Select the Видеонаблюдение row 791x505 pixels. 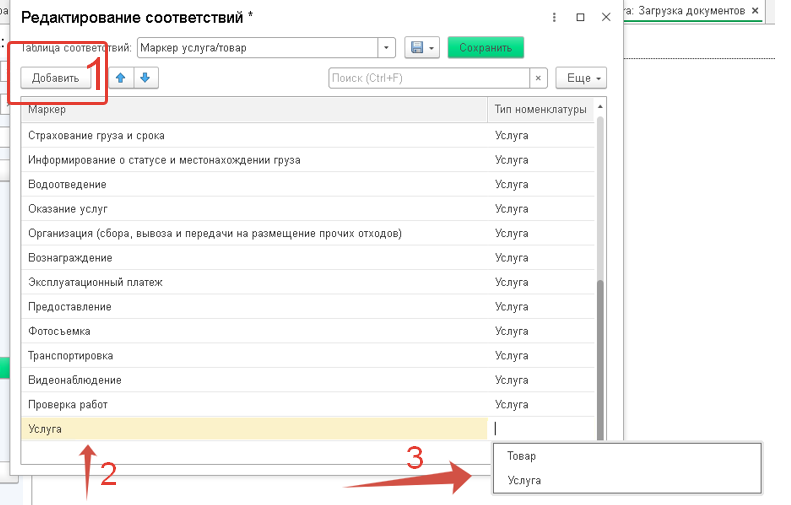coord(308,380)
